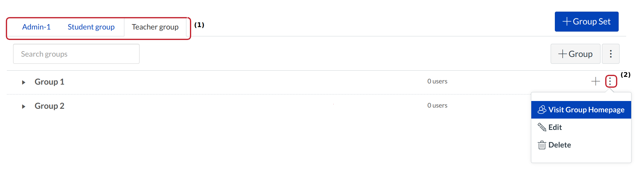644x174 pixels.
Task: Click the pencil icon next to Edit
Action: pos(542,127)
